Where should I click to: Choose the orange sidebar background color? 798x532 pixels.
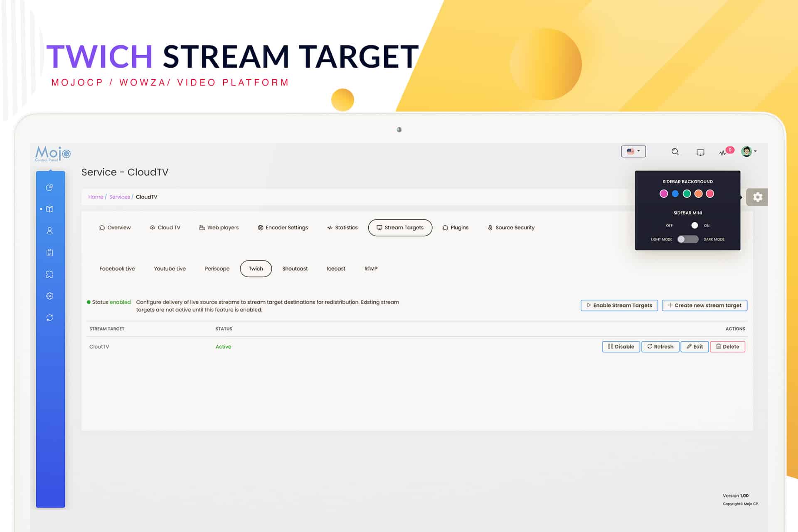[699, 194]
